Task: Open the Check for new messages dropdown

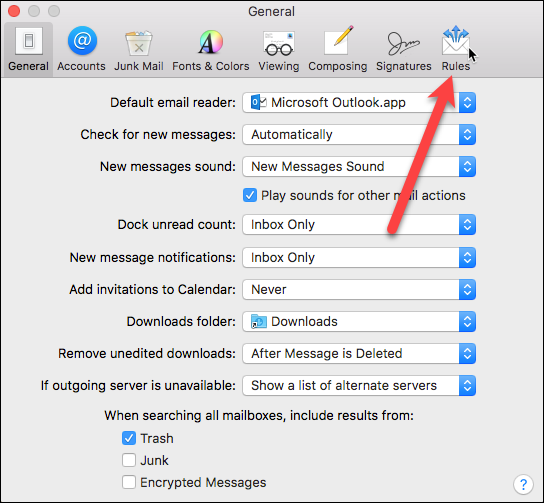Action: coord(359,135)
